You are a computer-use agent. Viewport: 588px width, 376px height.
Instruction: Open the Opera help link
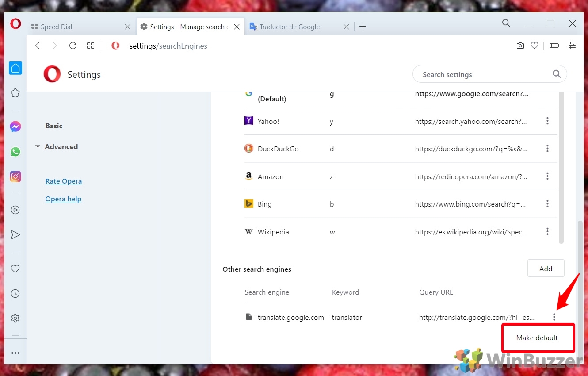63,199
